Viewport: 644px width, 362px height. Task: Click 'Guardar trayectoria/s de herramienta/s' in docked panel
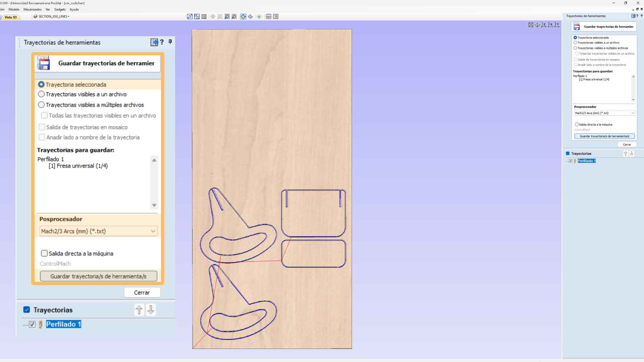click(604, 136)
